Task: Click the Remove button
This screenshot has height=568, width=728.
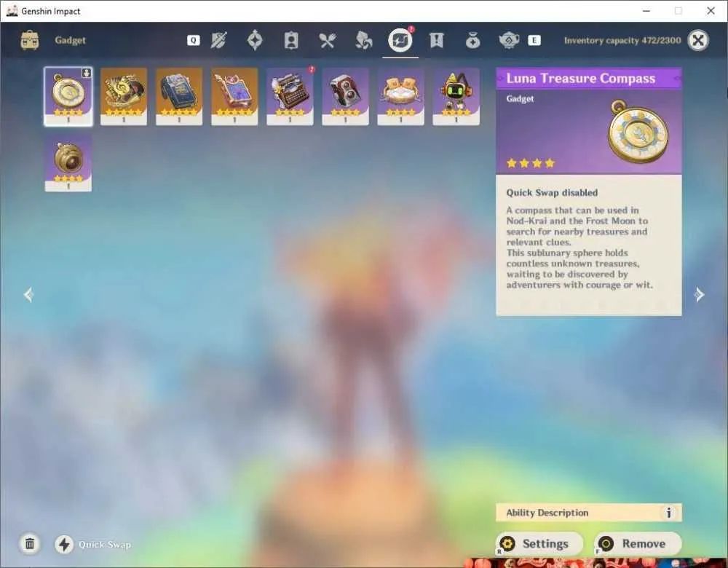Action: 638,543
